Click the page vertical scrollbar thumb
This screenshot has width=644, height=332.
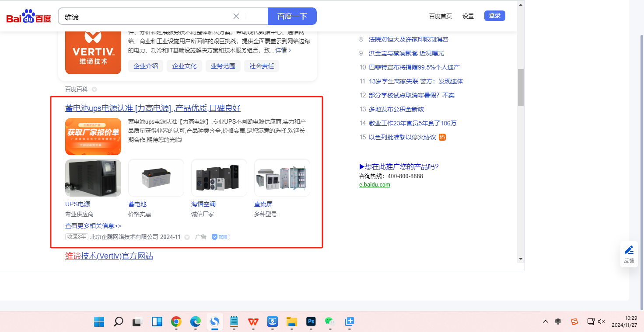(x=521, y=87)
